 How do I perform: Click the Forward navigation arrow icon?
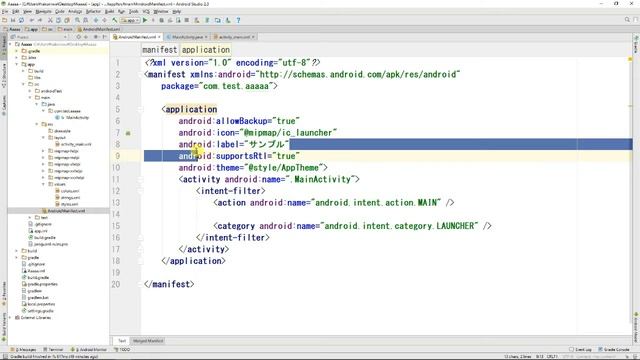click(104, 20)
